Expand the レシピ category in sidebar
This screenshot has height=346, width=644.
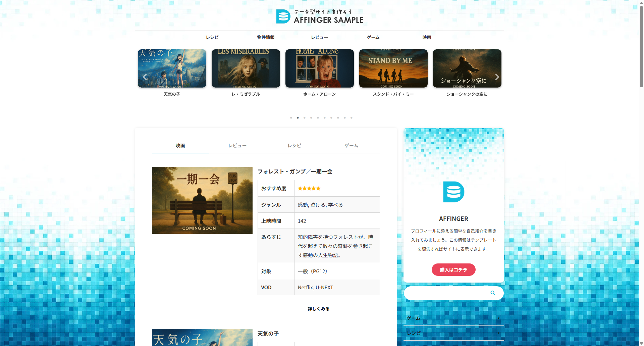point(454,333)
